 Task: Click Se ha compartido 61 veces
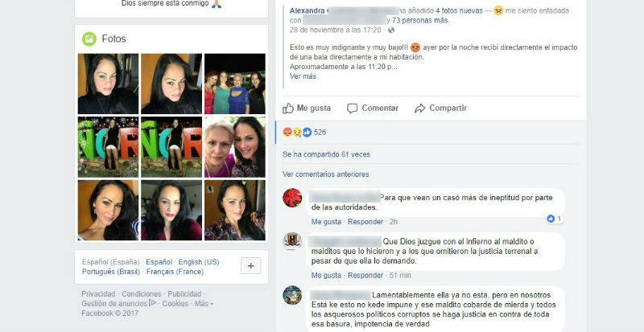pyautogui.click(x=326, y=154)
